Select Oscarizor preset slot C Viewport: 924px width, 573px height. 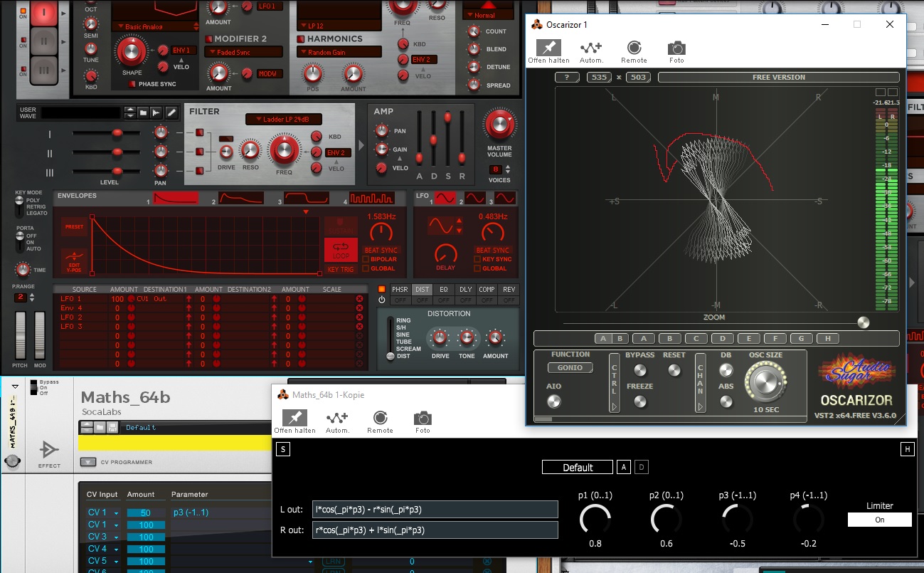696,339
